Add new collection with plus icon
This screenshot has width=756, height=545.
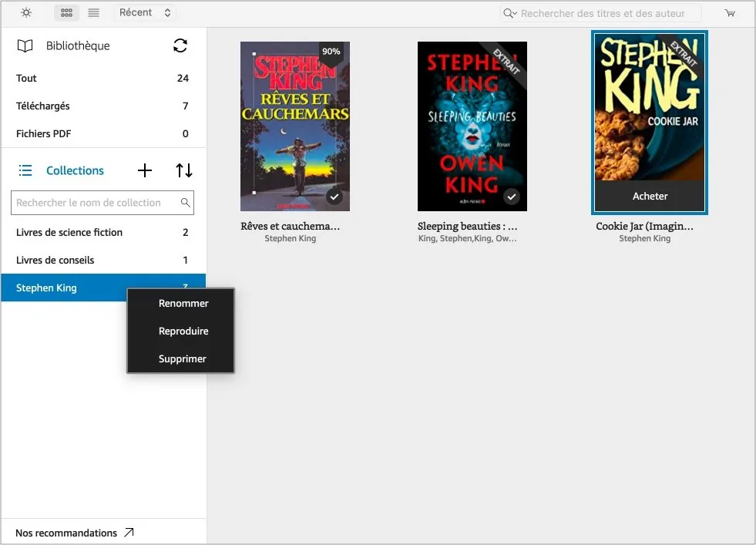coord(145,170)
